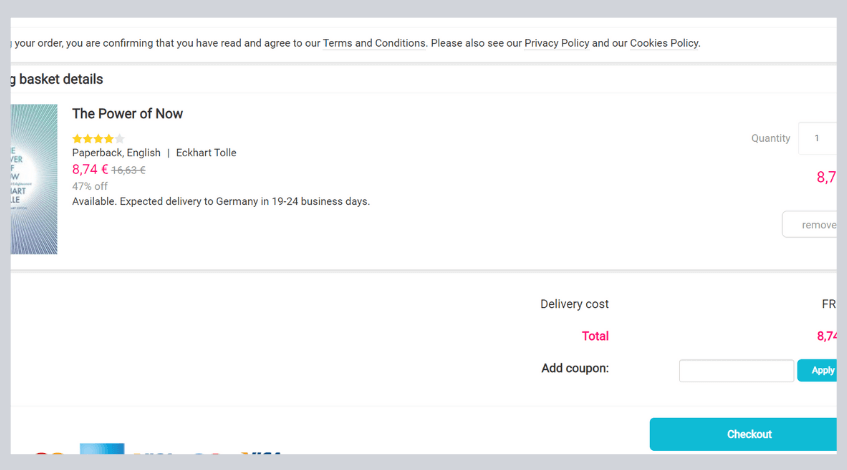847x470 pixels.
Task: Open the Cookies Policy link
Action: click(x=664, y=43)
